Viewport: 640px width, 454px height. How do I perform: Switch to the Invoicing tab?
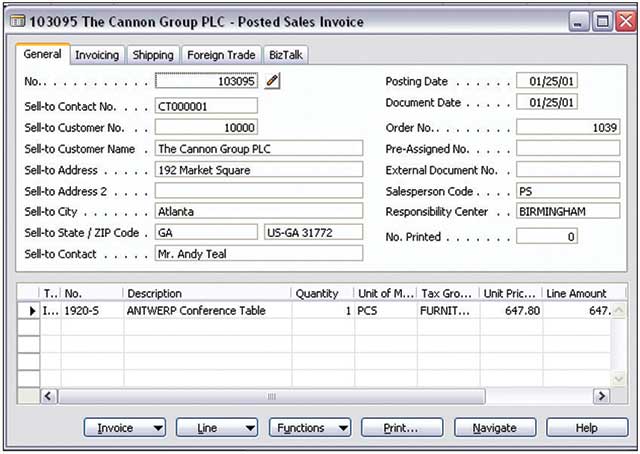97,56
